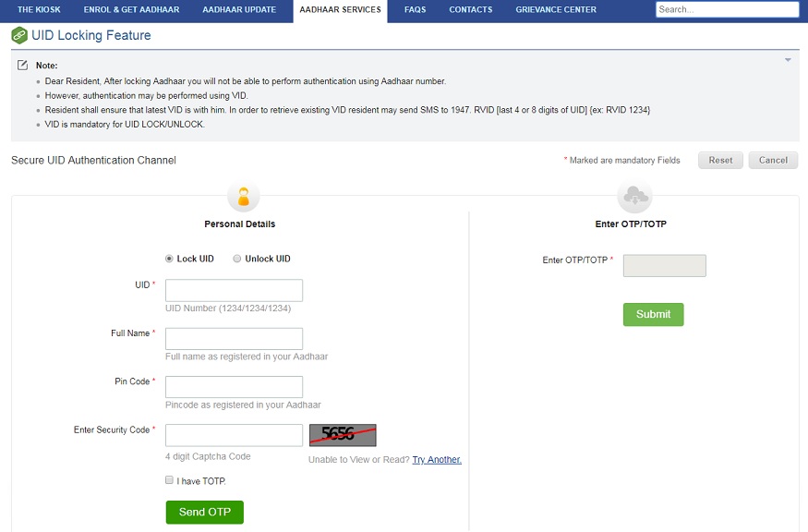
Task: Click the captcha image 5656
Action: [x=343, y=435]
